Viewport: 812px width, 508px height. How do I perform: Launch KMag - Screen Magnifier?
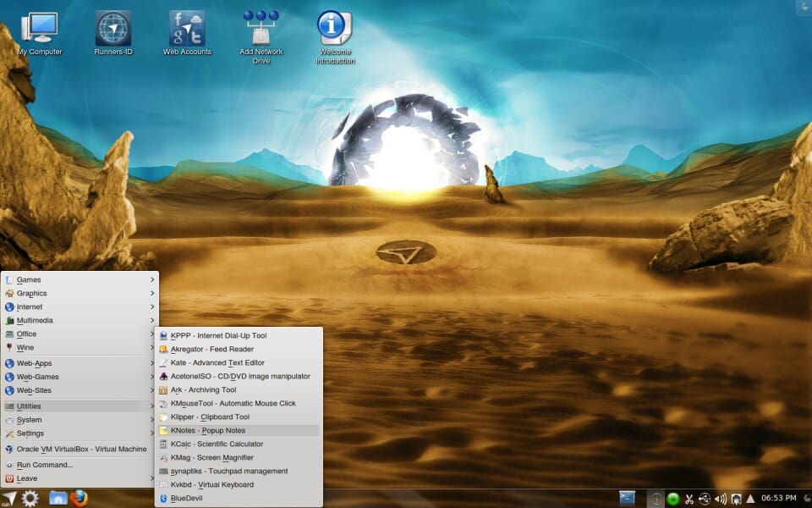point(239,458)
